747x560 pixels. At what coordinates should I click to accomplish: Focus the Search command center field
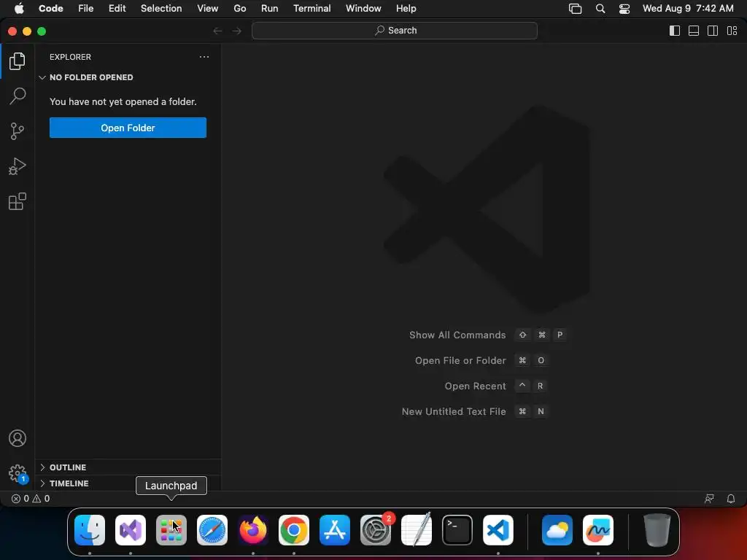point(395,31)
